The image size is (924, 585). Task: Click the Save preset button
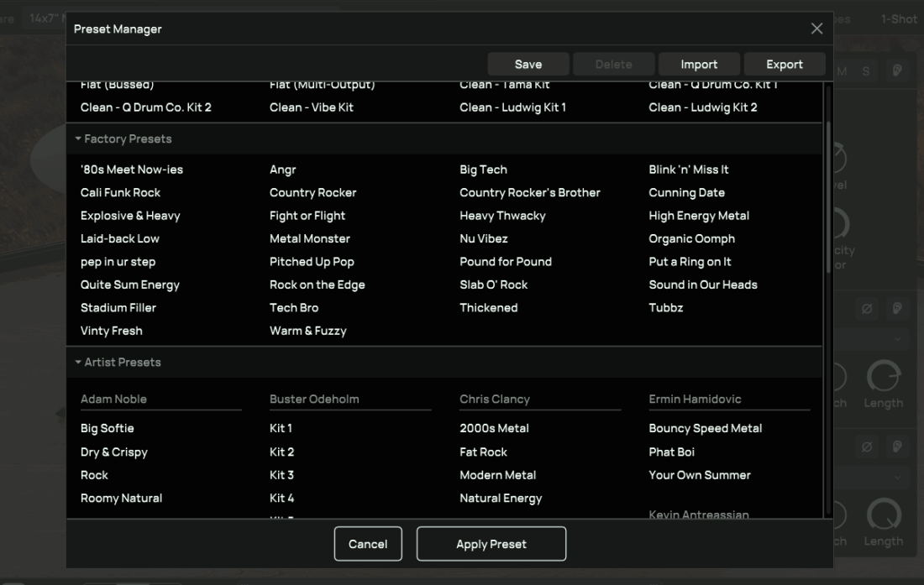528,65
